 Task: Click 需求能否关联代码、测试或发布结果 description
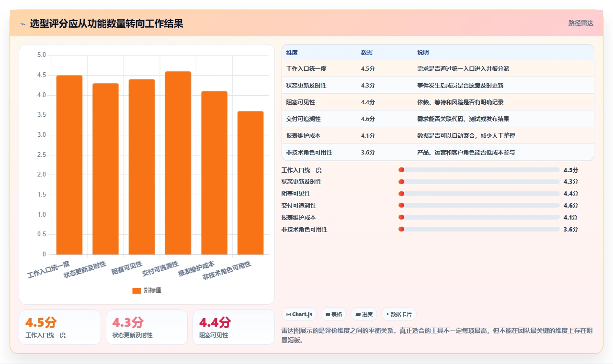point(463,119)
